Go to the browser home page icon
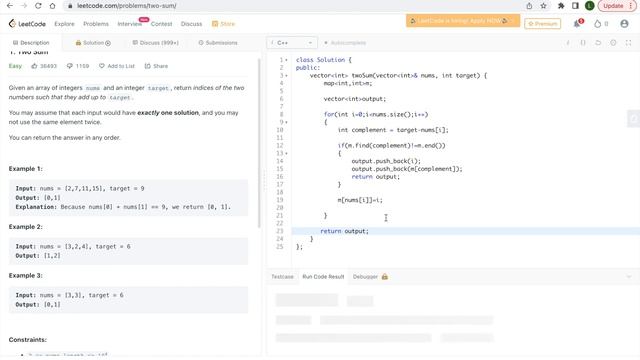Image resolution: width=640 pixels, height=360 pixels. 52,6
